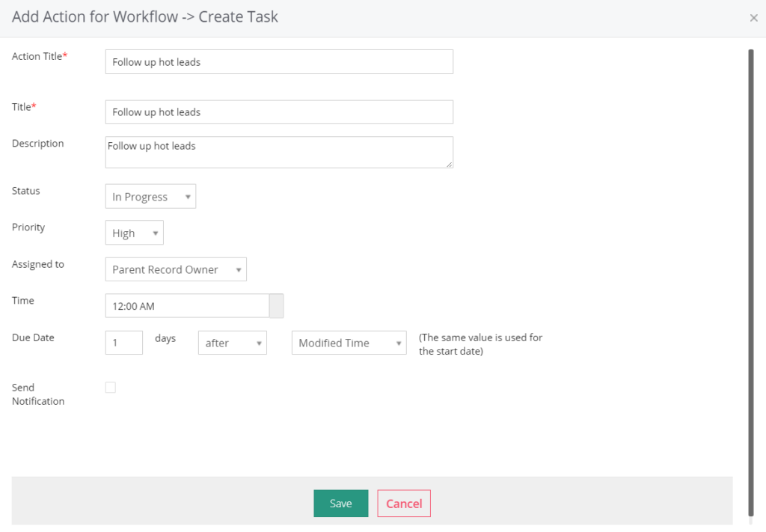Click the dialog's vertical scrollbar
This screenshot has width=766, height=532.
(x=751, y=282)
